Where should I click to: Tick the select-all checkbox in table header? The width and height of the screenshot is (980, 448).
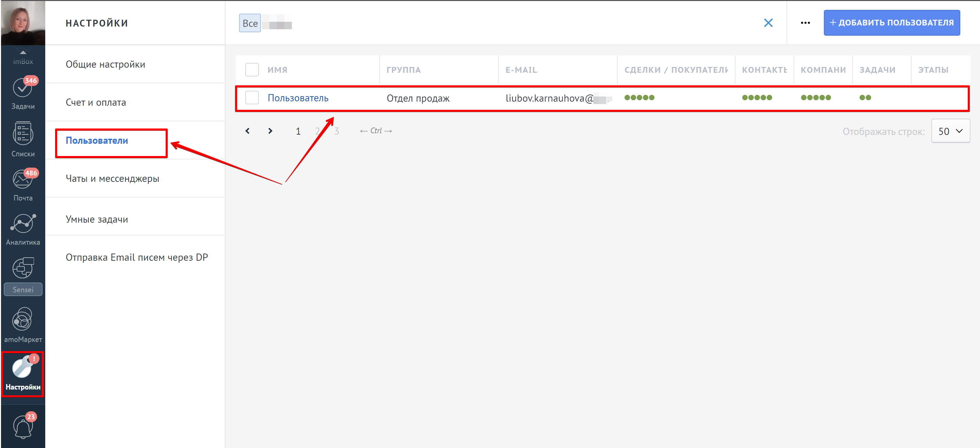coord(252,70)
